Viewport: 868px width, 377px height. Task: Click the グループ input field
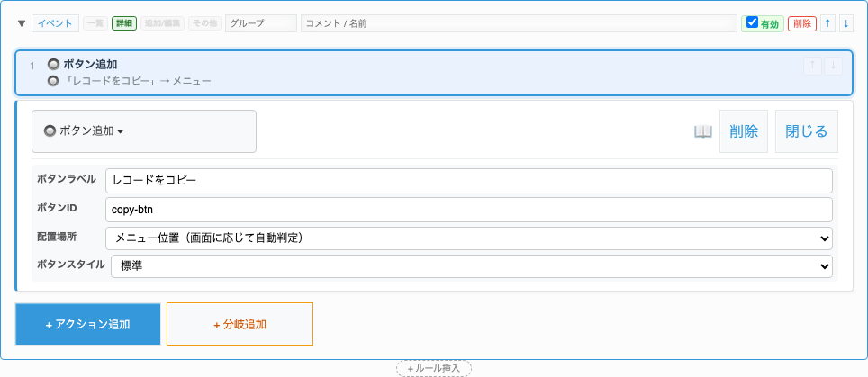click(261, 23)
